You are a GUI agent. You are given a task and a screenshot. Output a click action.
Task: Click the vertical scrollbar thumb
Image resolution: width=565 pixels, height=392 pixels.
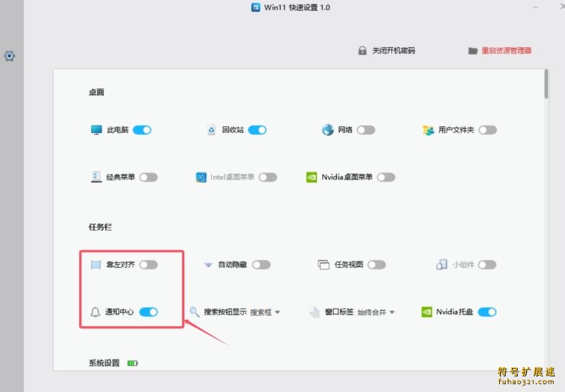click(x=546, y=85)
